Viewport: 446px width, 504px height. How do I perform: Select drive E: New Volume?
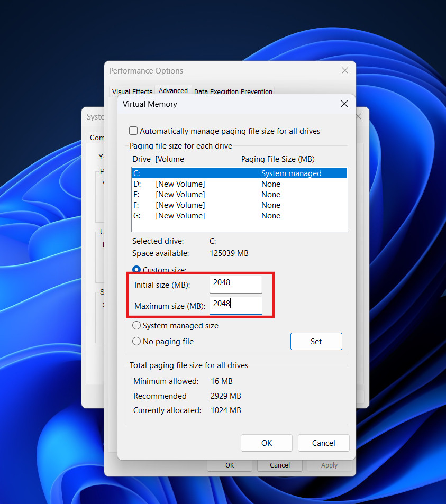point(239,195)
